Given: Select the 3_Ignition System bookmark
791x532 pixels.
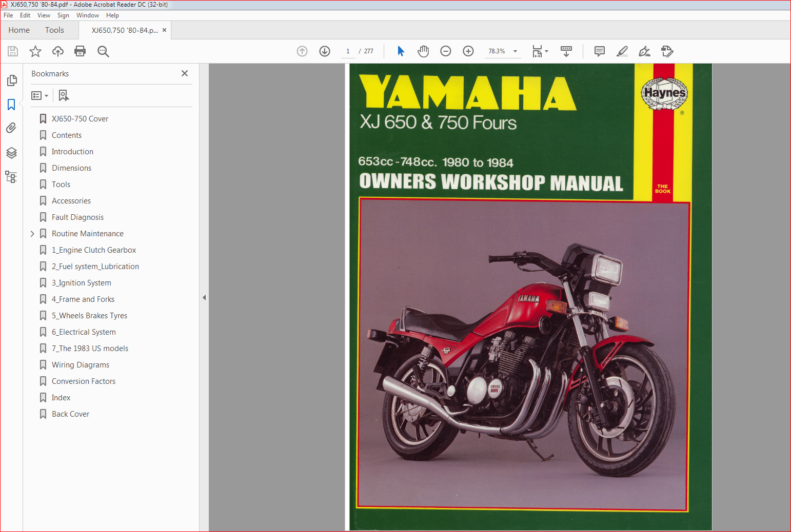Looking at the screenshot, I should coord(81,283).
